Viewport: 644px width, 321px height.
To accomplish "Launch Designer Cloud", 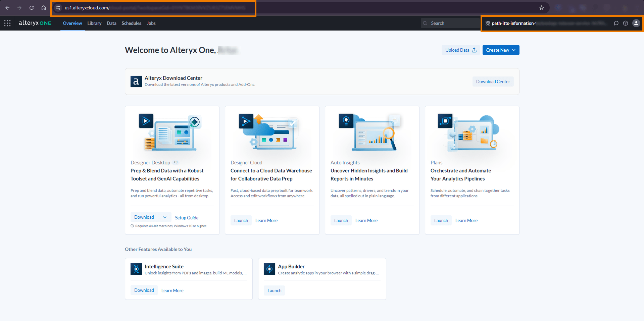I will tap(241, 220).
